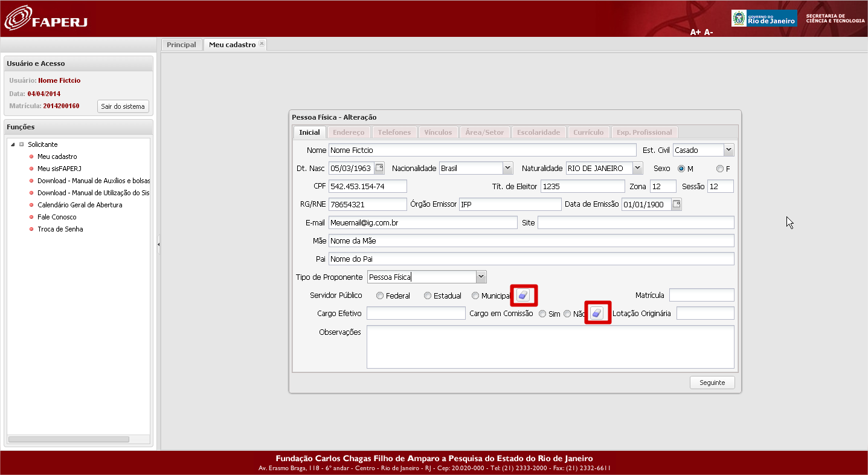
Task: Clear the Servidor Público selection with eraser
Action: point(524,296)
